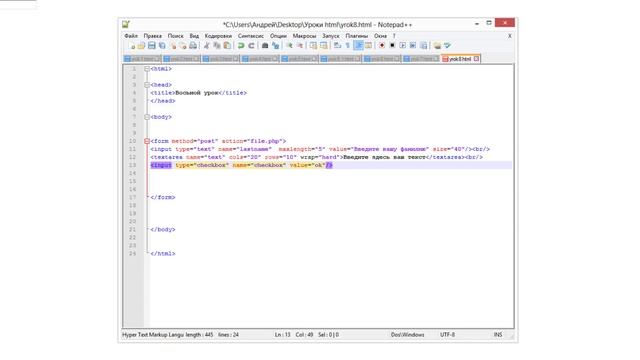Viewport: 640px width, 360px height.
Task: Open the Файл menu
Action: (131, 36)
